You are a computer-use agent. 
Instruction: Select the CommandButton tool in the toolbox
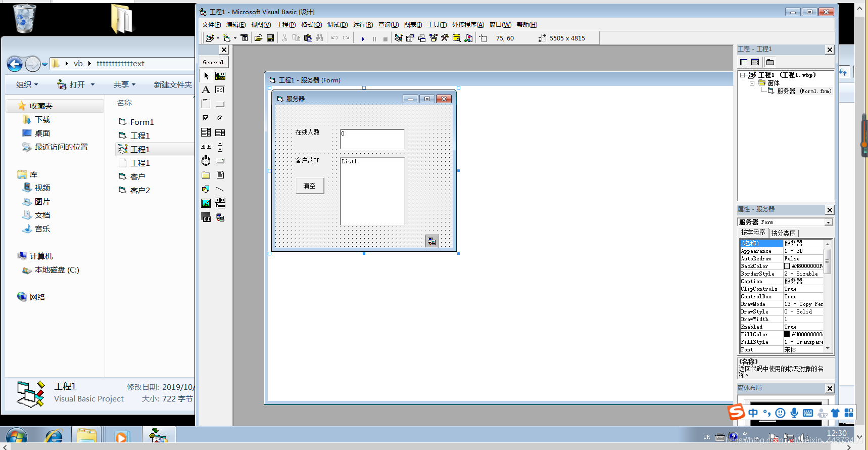pos(220,104)
